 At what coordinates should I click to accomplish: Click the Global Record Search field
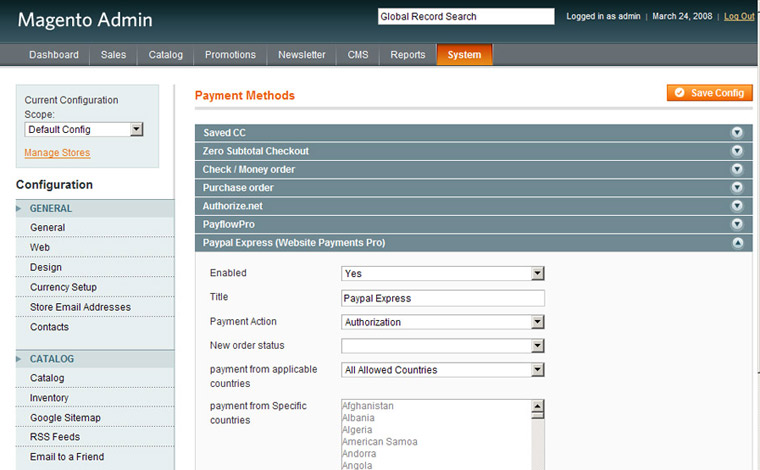pos(466,16)
